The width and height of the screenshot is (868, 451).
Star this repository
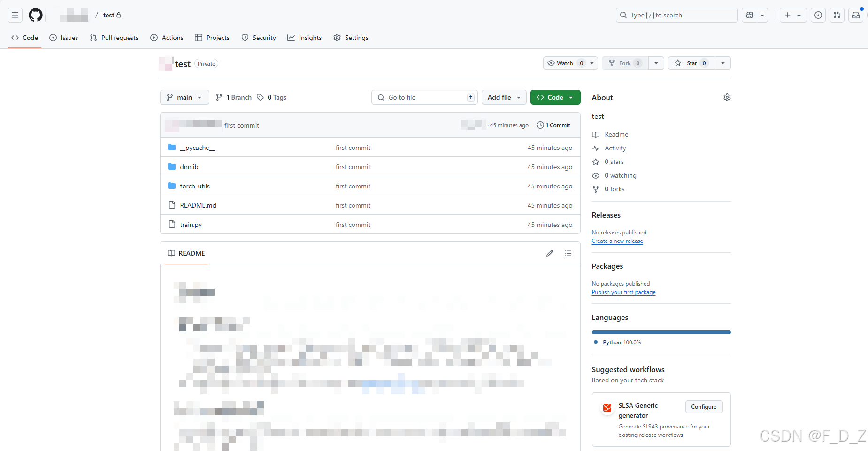(691, 63)
